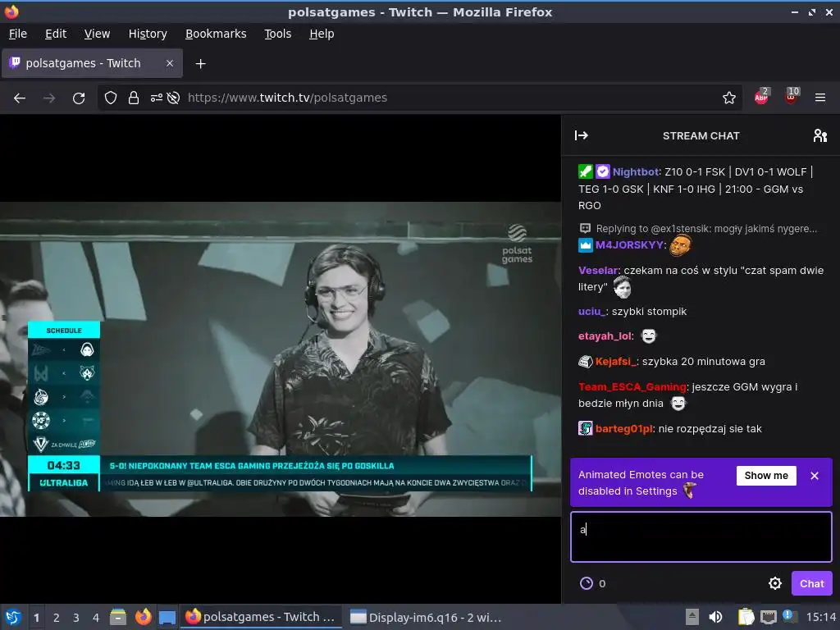The width and height of the screenshot is (840, 630).
Task: Click etayah_lol username in chat
Action: point(605,336)
